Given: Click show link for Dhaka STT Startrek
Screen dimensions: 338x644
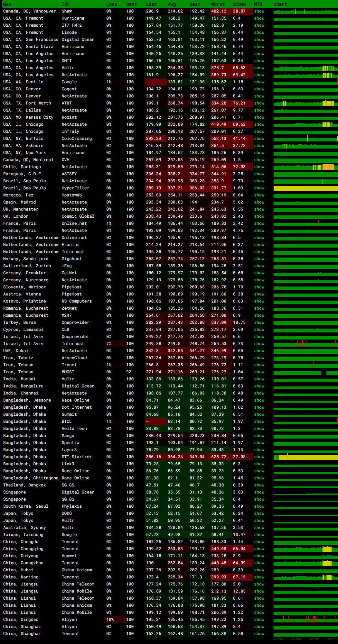Looking at the screenshot, I should coord(259,457).
